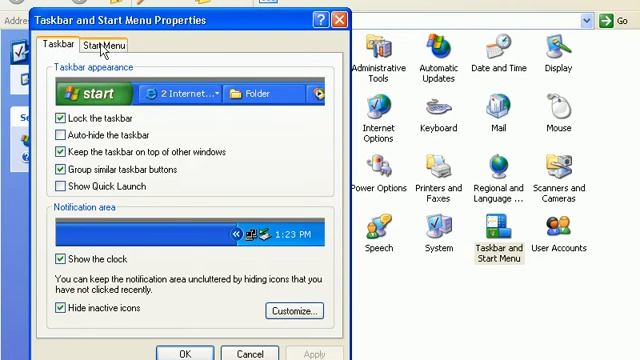Enable Show Quick Launch
This screenshot has width=640, height=360.
60,186
